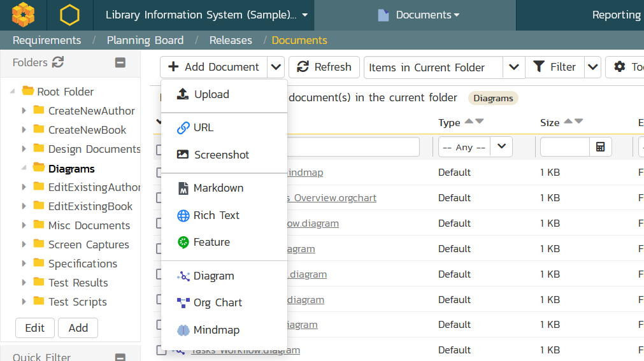Expand the Design Documents folder
The image size is (644, 361).
click(24, 149)
